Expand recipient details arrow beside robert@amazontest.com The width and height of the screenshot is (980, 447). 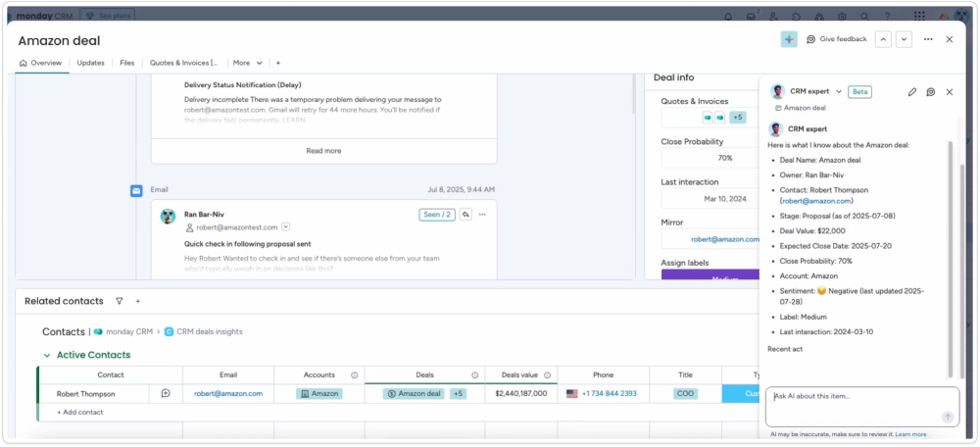[285, 226]
